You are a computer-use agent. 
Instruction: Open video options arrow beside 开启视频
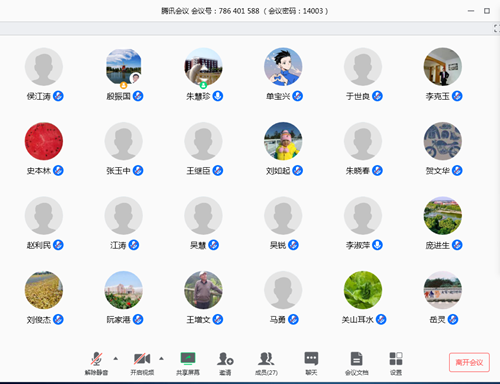point(161,359)
